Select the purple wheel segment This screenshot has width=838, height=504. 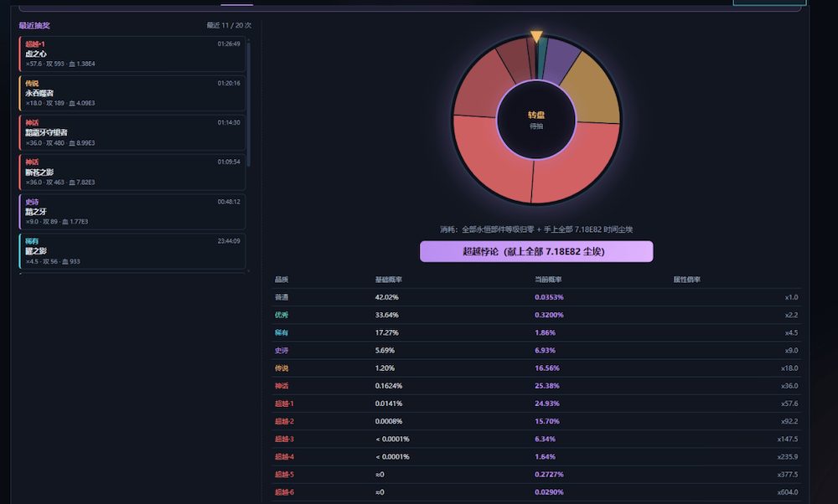pos(560,60)
